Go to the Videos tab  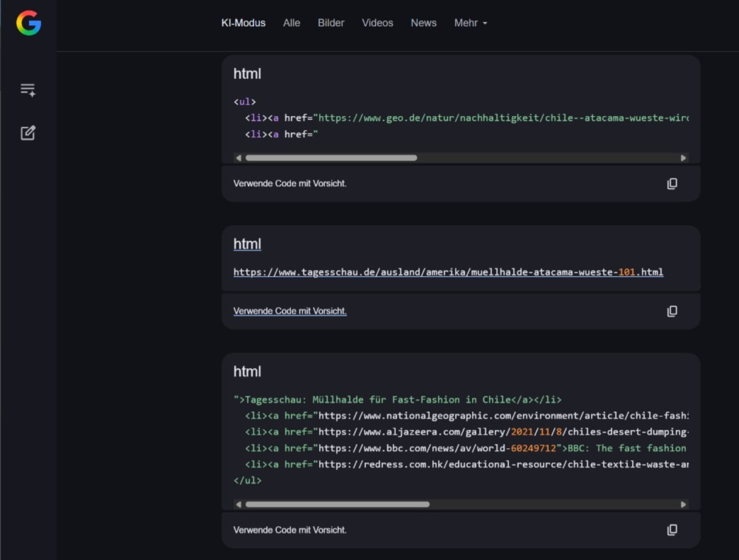377,23
